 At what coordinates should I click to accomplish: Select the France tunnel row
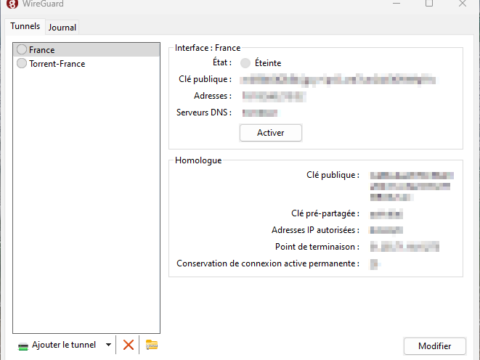[x=86, y=50]
